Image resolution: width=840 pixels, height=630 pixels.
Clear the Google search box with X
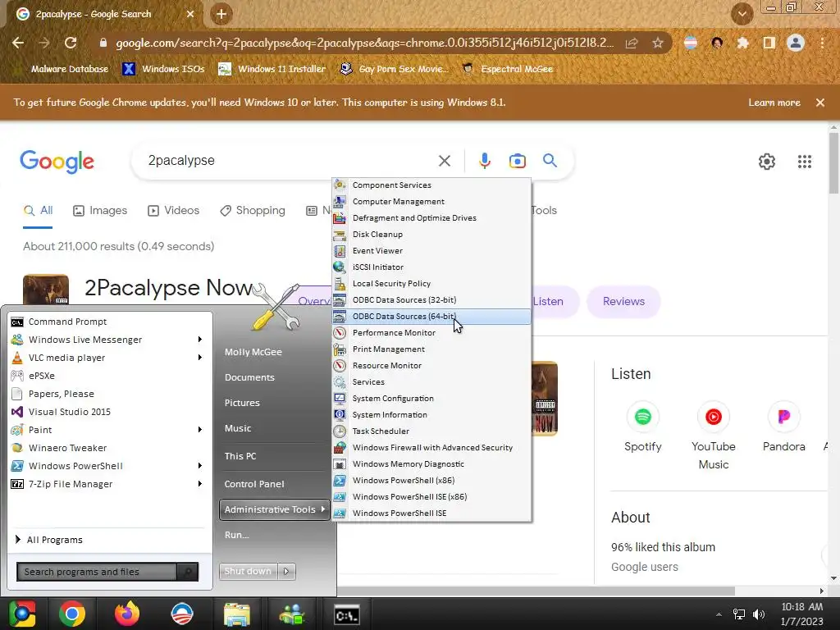444,161
